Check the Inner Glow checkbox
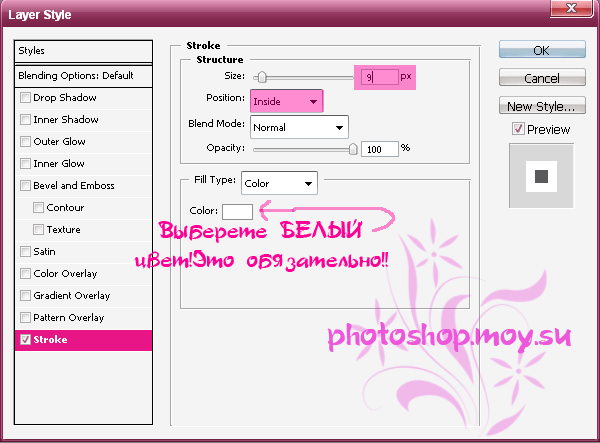 point(25,164)
